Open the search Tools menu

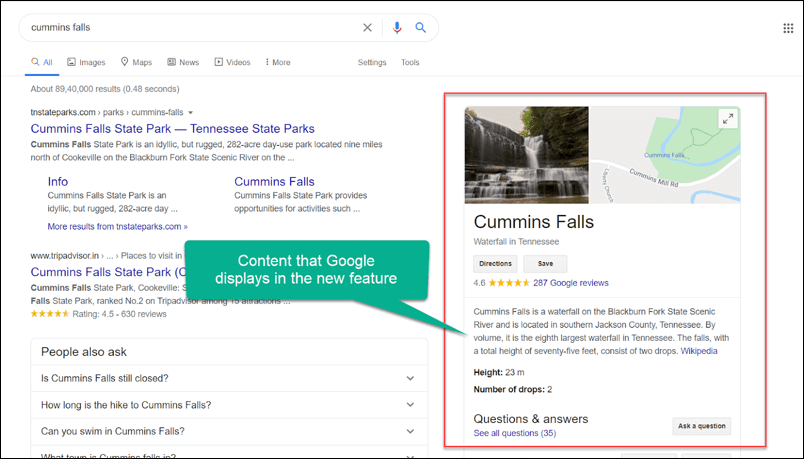[x=410, y=62]
